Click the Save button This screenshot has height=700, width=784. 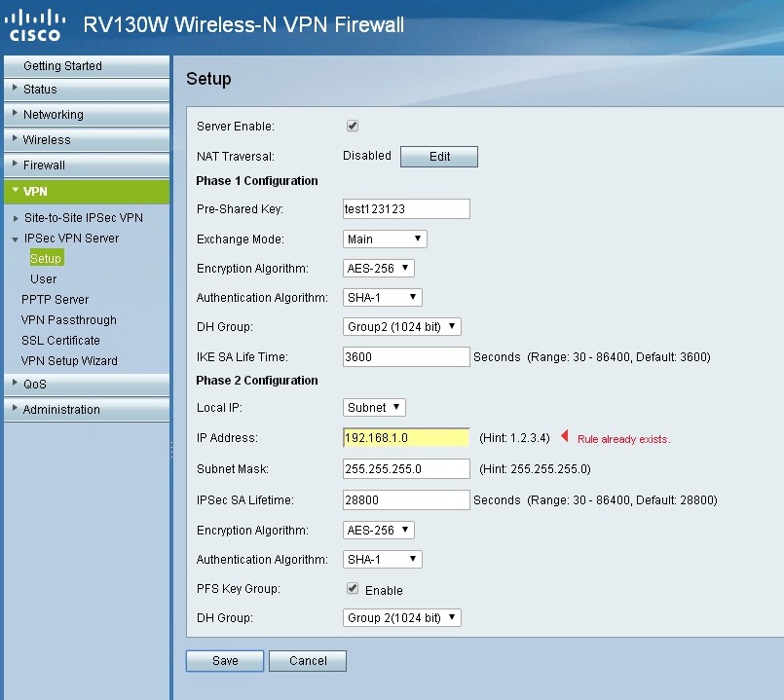(x=225, y=661)
